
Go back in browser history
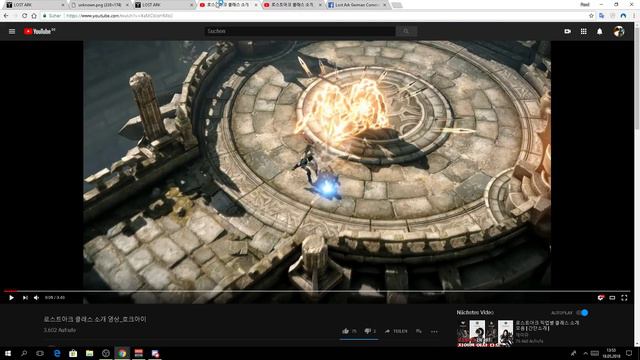(6, 16)
